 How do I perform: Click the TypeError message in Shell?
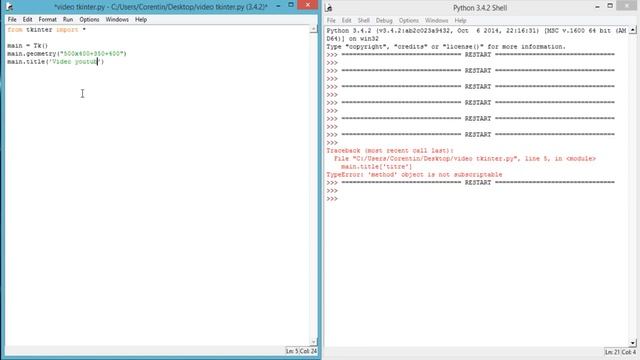pyautogui.click(x=414, y=175)
